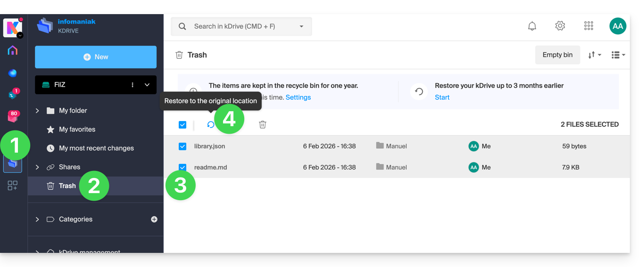Screen dimensions: 644x267
Task: Open the list view mode dropdown
Action: [x=618, y=55]
